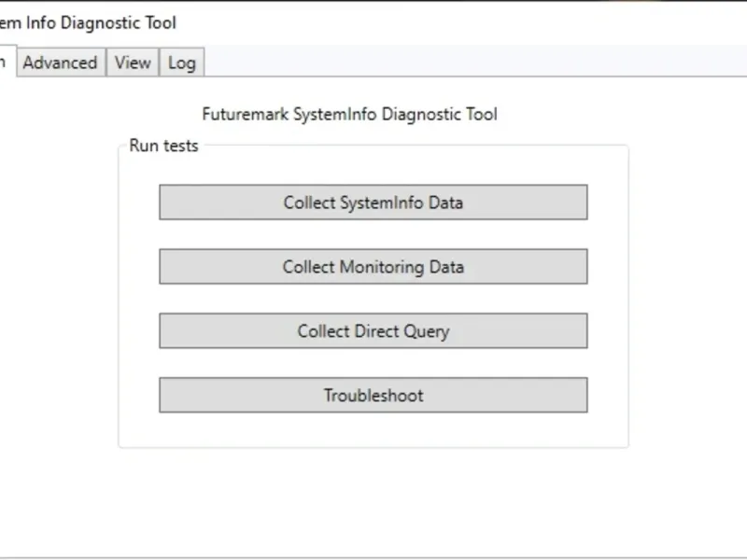Click gap between SystemInfo and Monitoring buttons
The height and width of the screenshot is (560, 747).
coord(373,234)
